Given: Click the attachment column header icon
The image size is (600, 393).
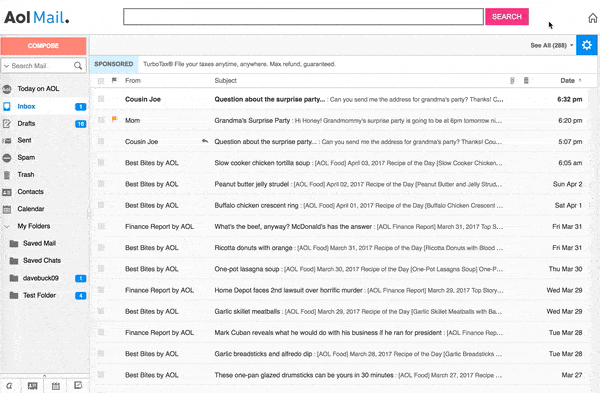Looking at the screenshot, I should [512, 80].
